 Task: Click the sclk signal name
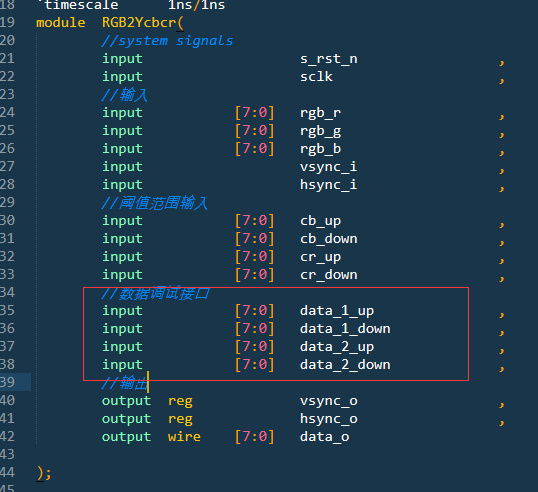[x=316, y=77]
